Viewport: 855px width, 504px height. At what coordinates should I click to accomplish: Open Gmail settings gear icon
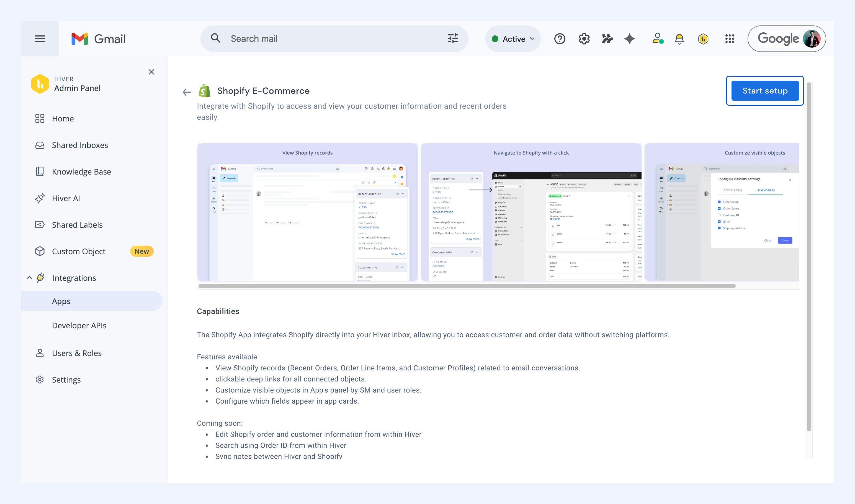click(x=584, y=39)
